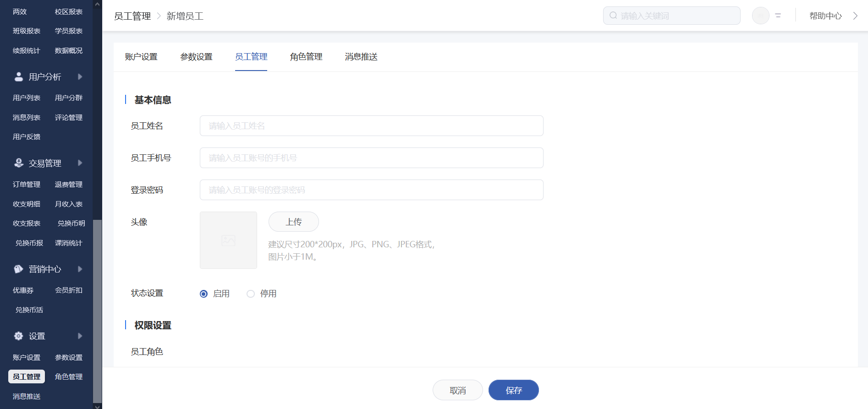Screen dimensions: 868x409
Task: Collapse the 设置 section arrow
Action: [x=80, y=336]
